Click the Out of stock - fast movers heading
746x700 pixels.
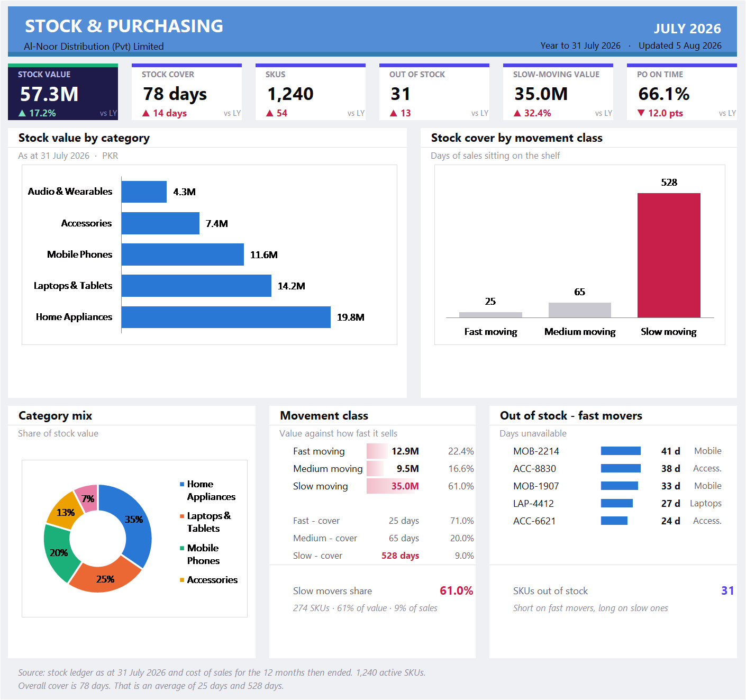(x=571, y=416)
